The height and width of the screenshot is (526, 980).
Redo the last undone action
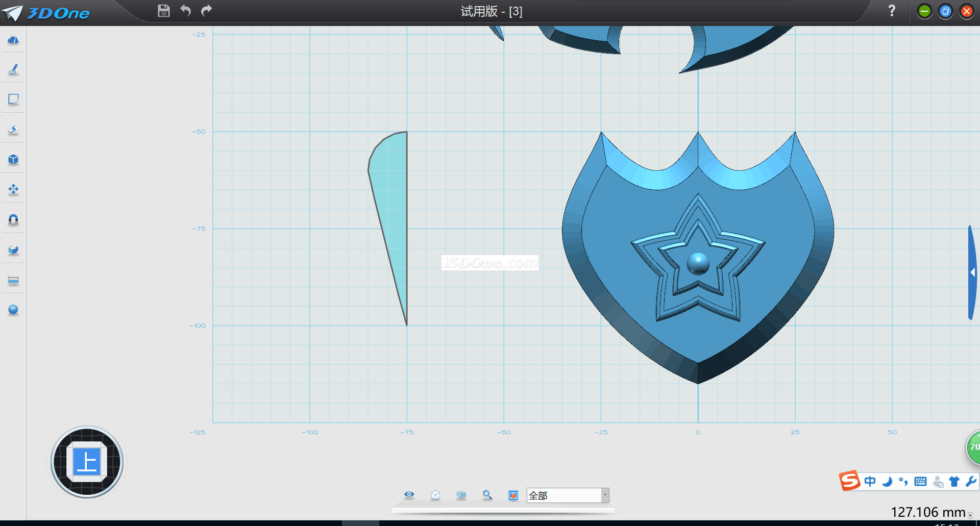coord(206,11)
